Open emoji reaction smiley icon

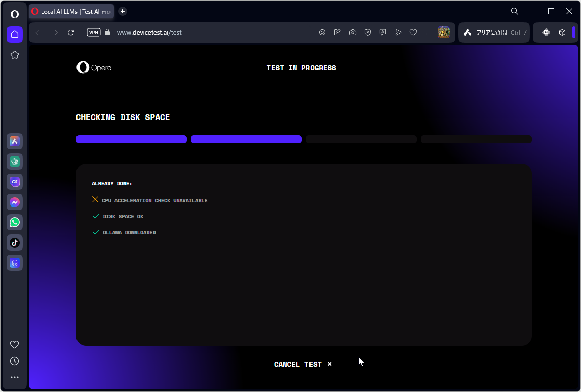(x=322, y=32)
